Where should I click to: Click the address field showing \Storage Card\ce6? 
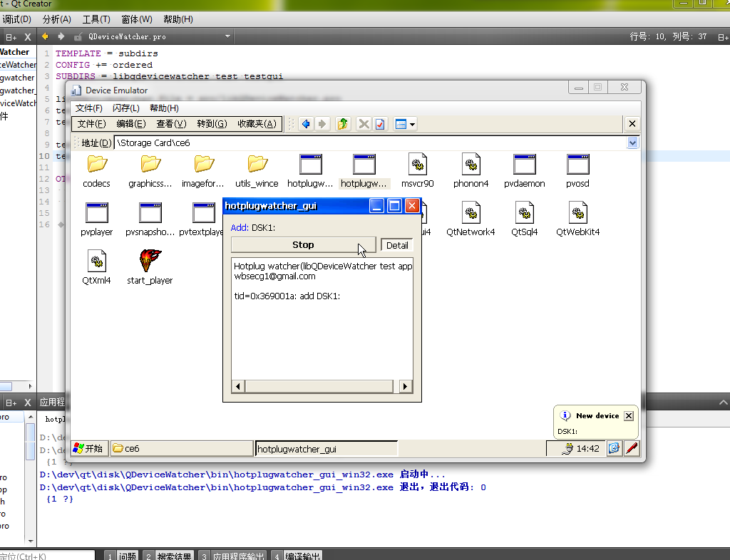click(x=356, y=143)
